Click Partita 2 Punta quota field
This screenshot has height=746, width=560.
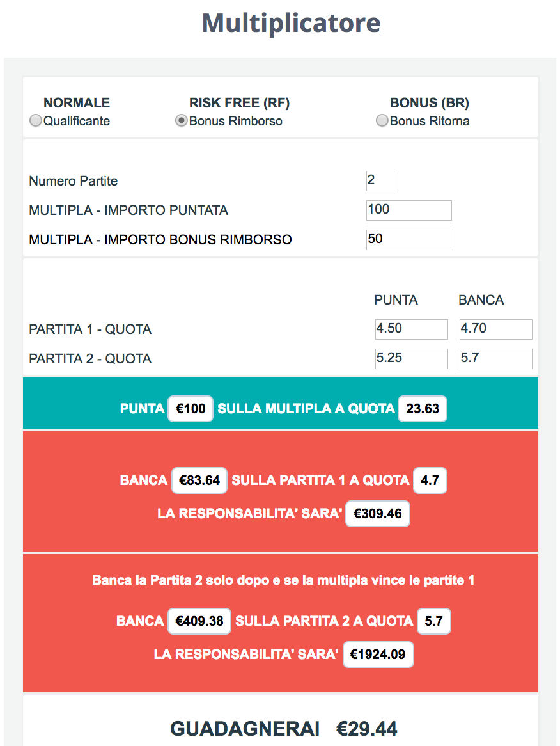(411, 359)
